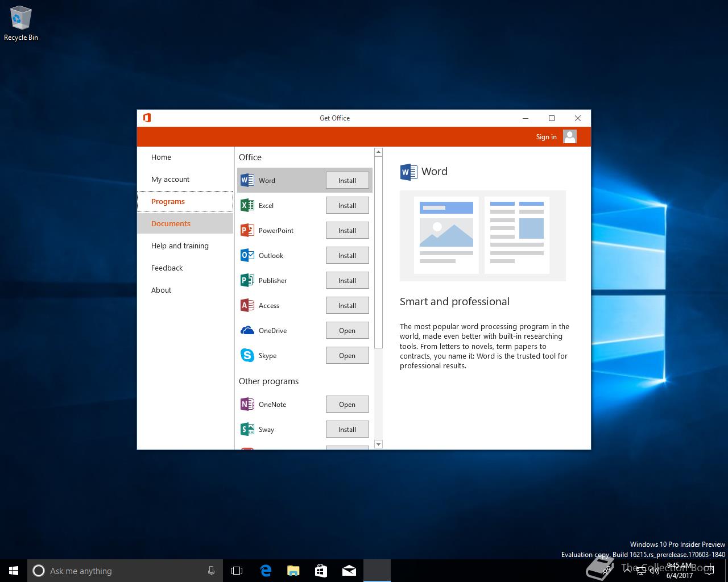Install Access
This screenshot has width=728, height=582.
[347, 305]
